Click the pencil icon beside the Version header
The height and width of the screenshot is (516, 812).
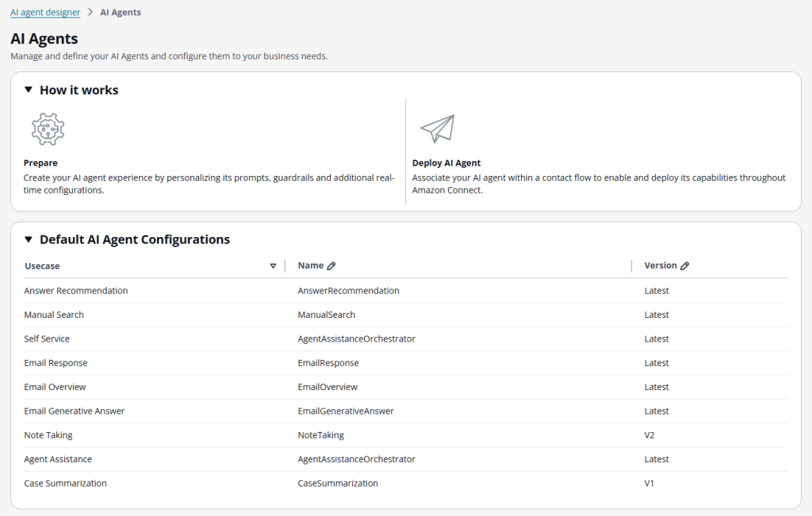pos(683,265)
